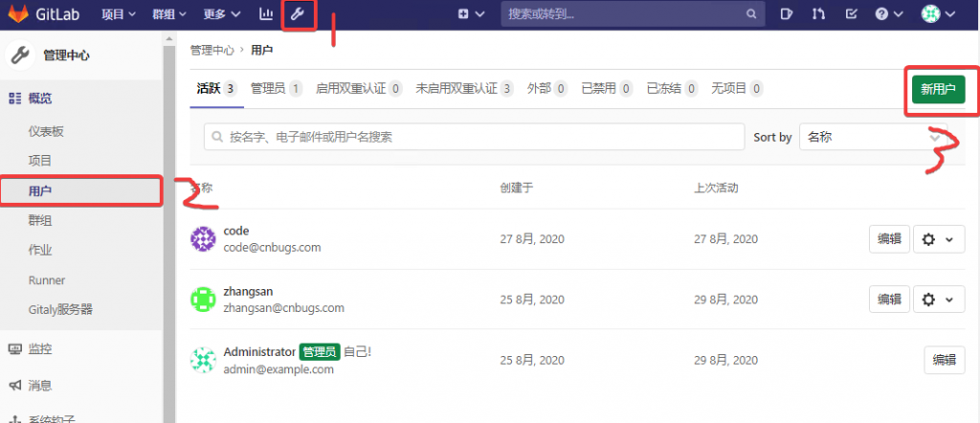980x423 pixels.
Task: Switch to the 已禁用 tab
Action: point(606,88)
